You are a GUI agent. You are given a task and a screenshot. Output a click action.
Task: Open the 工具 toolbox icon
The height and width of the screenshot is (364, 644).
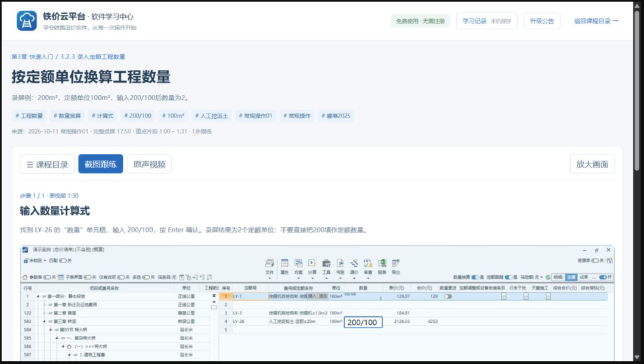[326, 263]
